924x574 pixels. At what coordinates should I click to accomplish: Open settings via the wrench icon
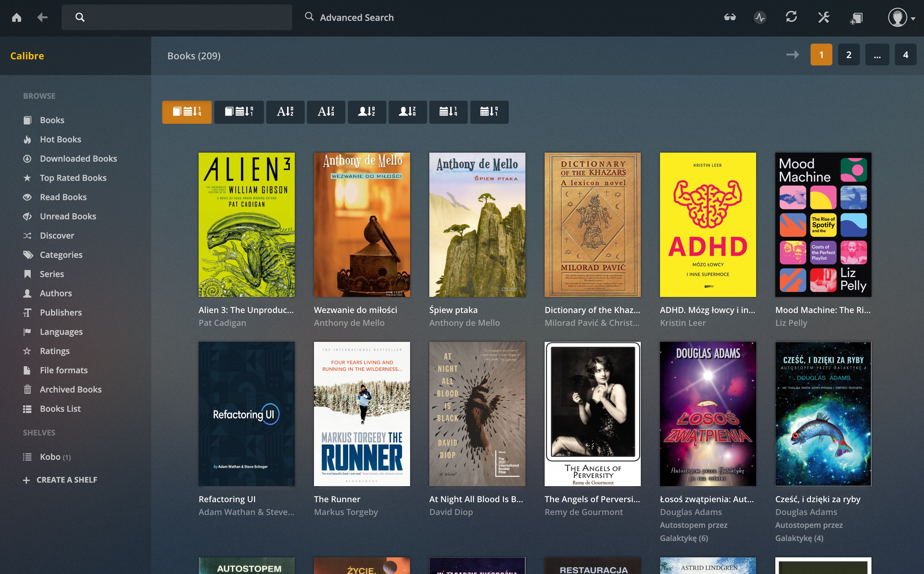[x=823, y=17]
